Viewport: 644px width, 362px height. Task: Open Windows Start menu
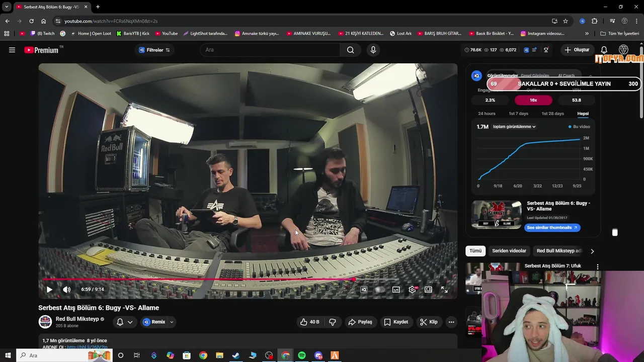click(8, 355)
